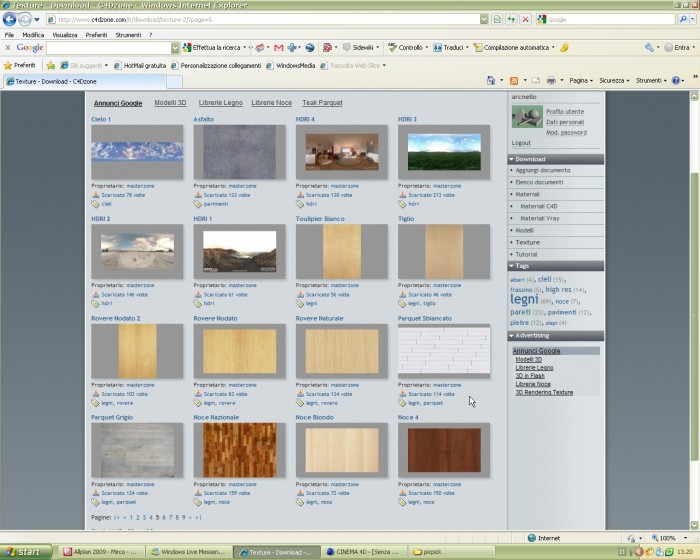The width and height of the screenshot is (700, 560).
Task: Open the HDRI 4 interior thumbnail
Action: (342, 152)
